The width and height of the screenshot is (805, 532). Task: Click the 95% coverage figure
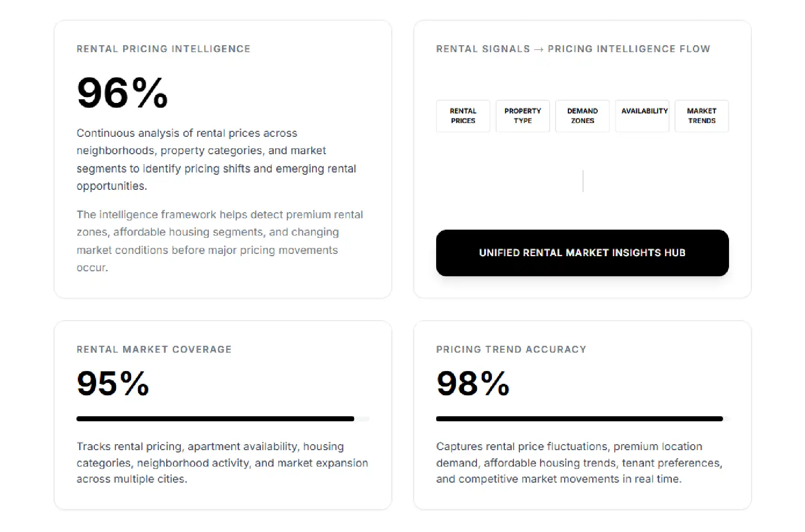click(113, 383)
